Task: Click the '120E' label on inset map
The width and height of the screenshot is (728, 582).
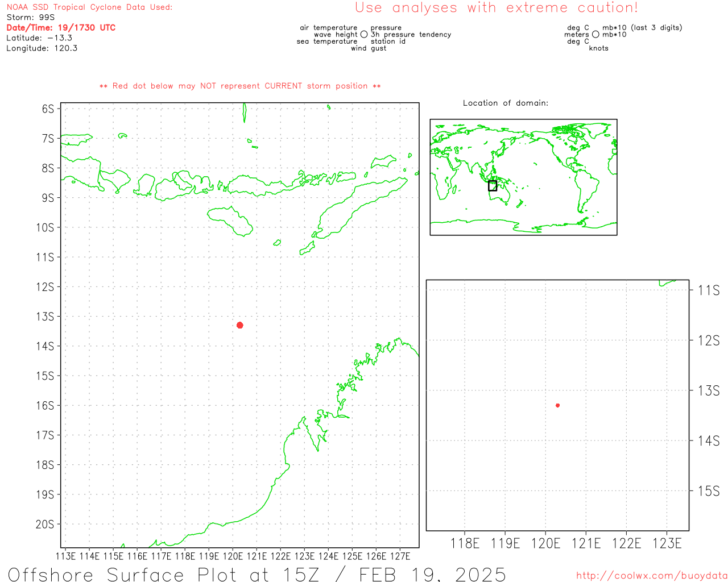Action: (x=545, y=543)
